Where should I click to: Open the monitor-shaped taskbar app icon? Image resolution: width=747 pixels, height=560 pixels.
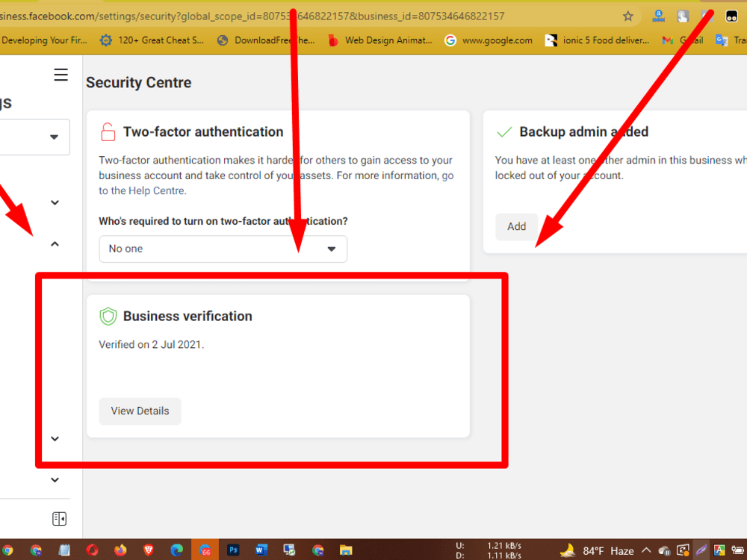(x=289, y=550)
